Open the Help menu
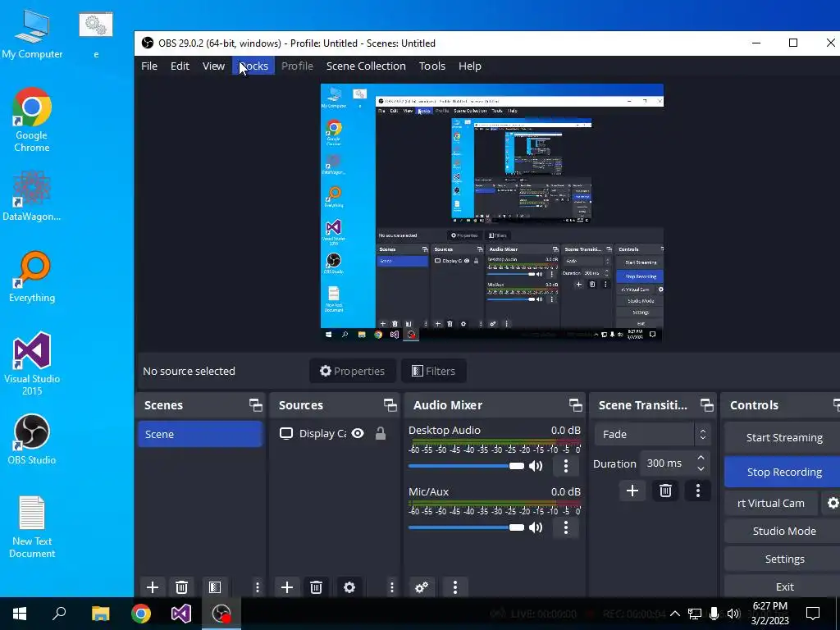 point(470,66)
